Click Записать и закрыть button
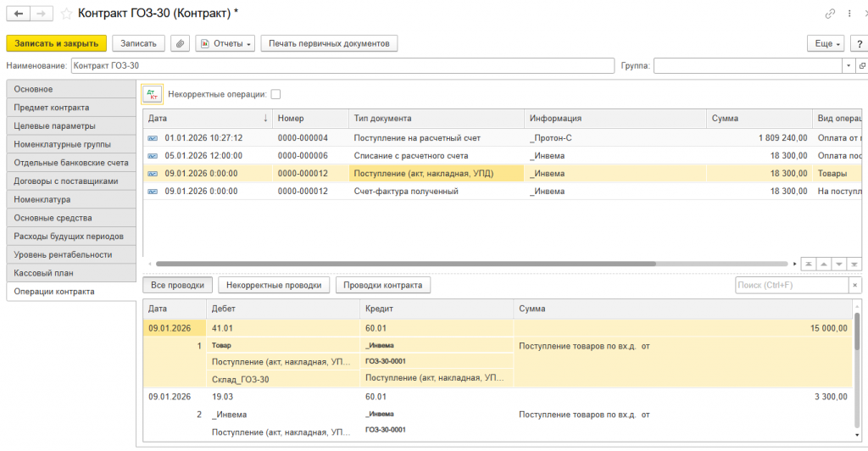This screenshot has height=451, width=868. (x=57, y=43)
